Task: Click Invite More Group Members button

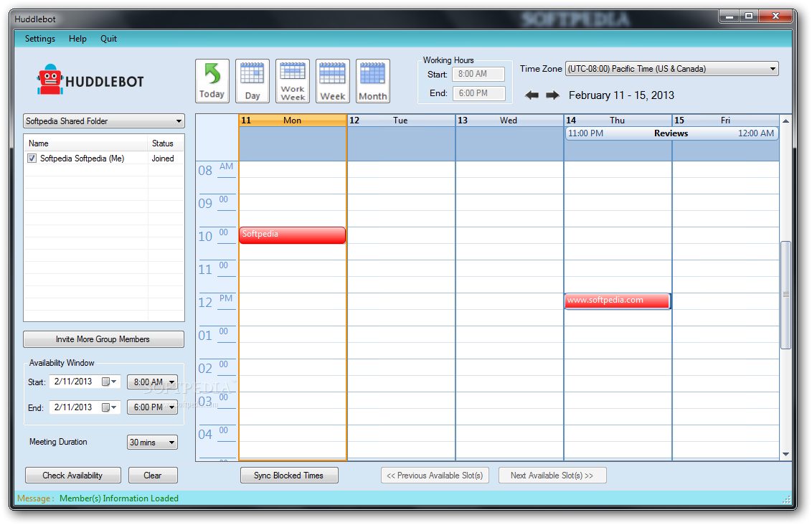Action: (x=103, y=339)
